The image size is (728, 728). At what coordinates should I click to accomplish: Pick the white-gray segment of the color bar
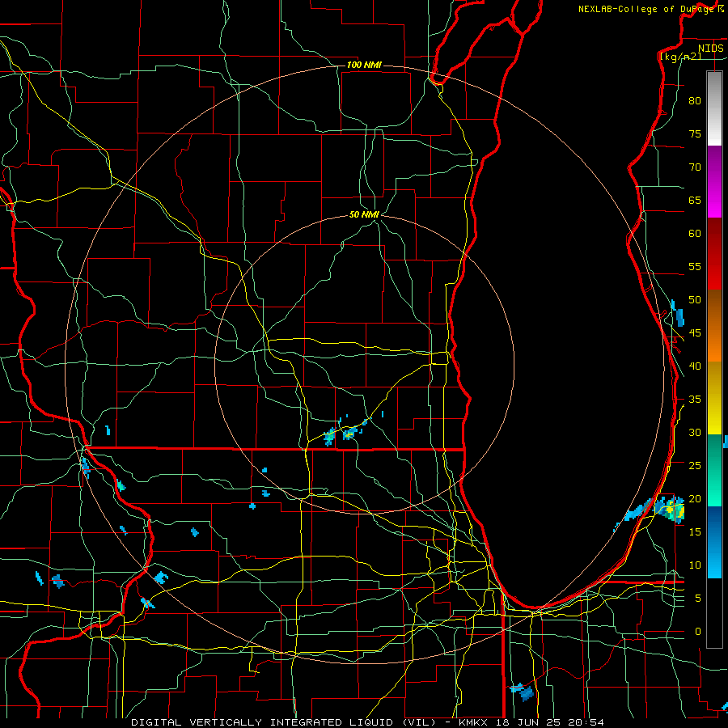tap(714, 108)
